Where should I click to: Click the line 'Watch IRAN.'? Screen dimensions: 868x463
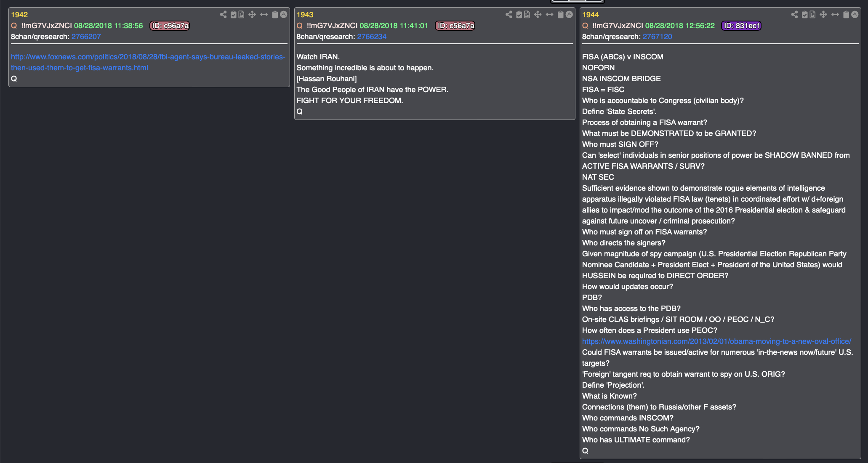(318, 57)
